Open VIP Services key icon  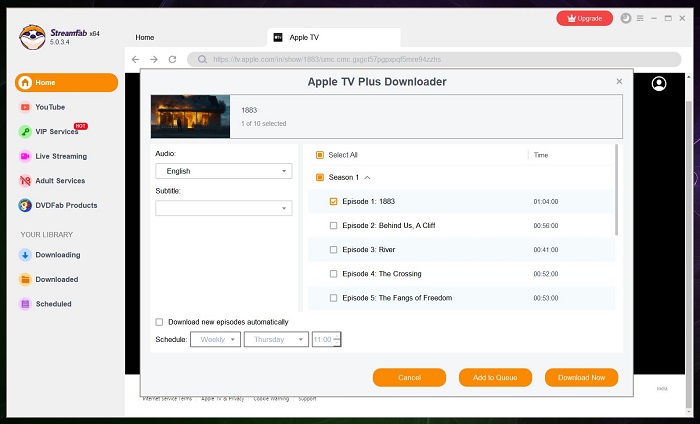coord(25,132)
